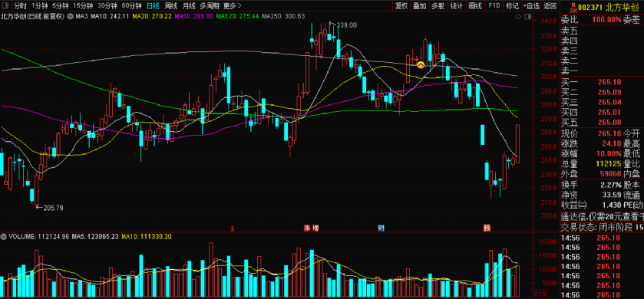The width and height of the screenshot is (644, 299).
Task: Open the VOLUME indicator dropdown arrow
Action: (x=4, y=237)
